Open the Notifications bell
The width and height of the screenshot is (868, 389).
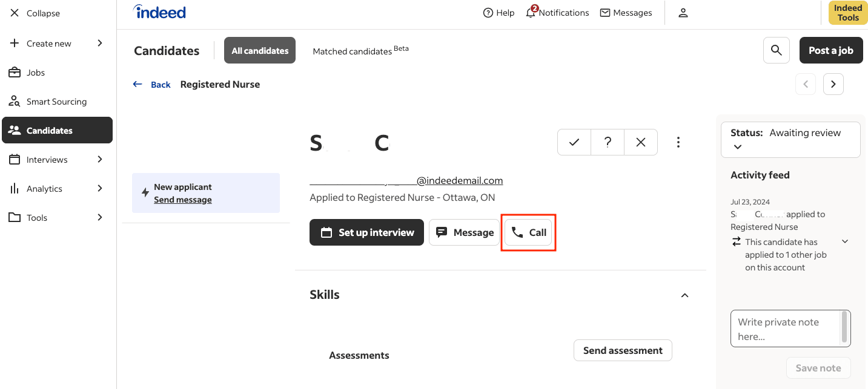click(x=531, y=13)
